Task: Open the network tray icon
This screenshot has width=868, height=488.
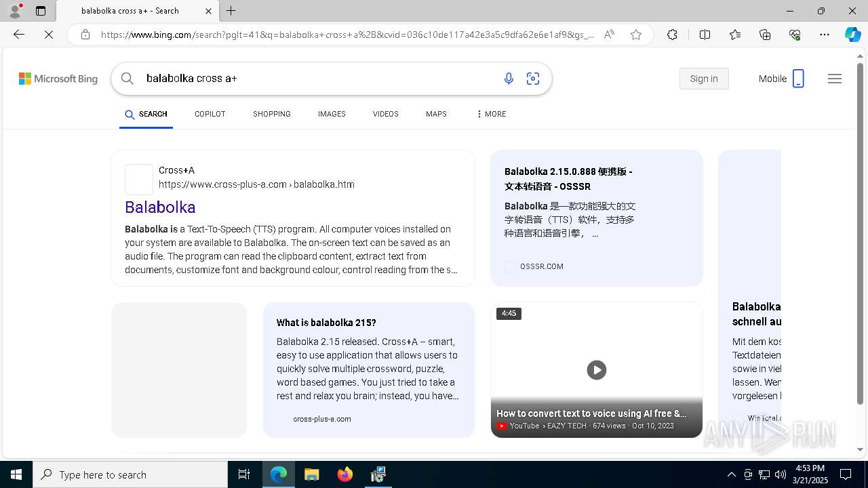Action: pos(764,474)
